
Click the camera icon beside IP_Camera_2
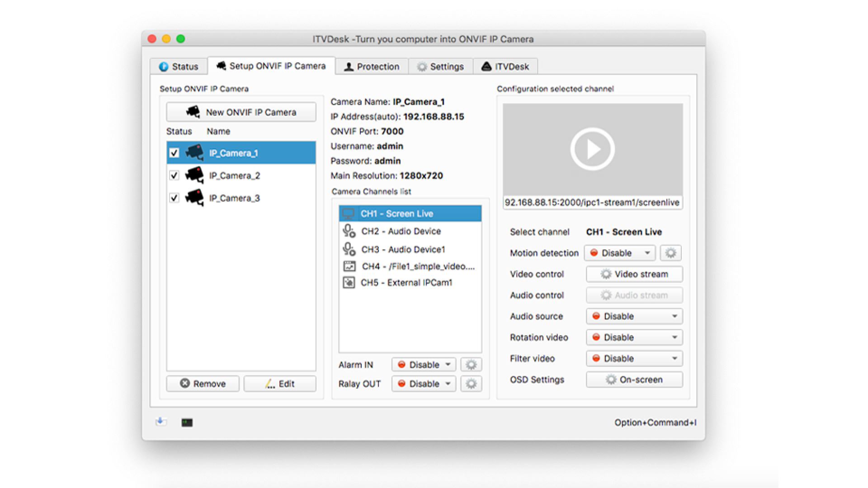pos(194,175)
